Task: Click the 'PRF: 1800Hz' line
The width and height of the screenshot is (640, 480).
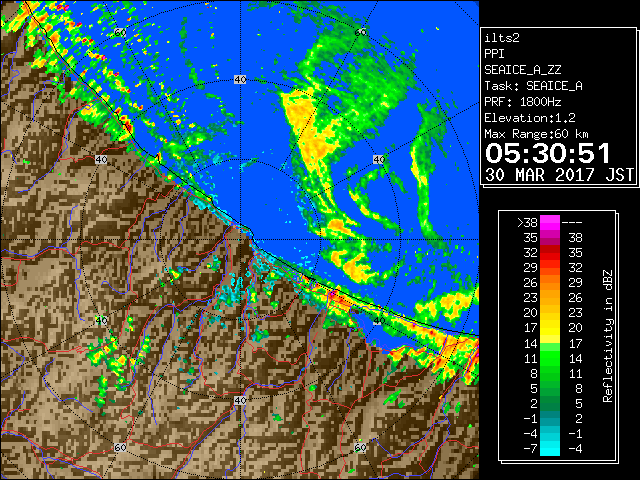Action: tap(522, 102)
